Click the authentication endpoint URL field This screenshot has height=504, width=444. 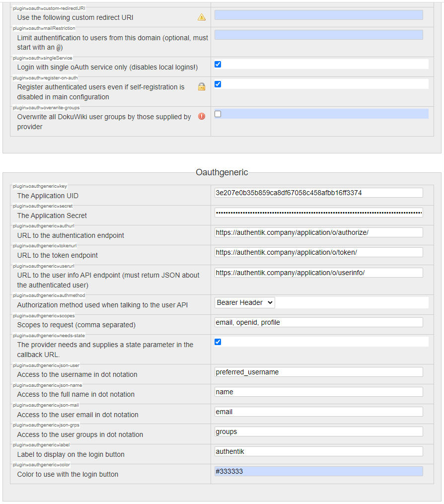[x=318, y=232]
